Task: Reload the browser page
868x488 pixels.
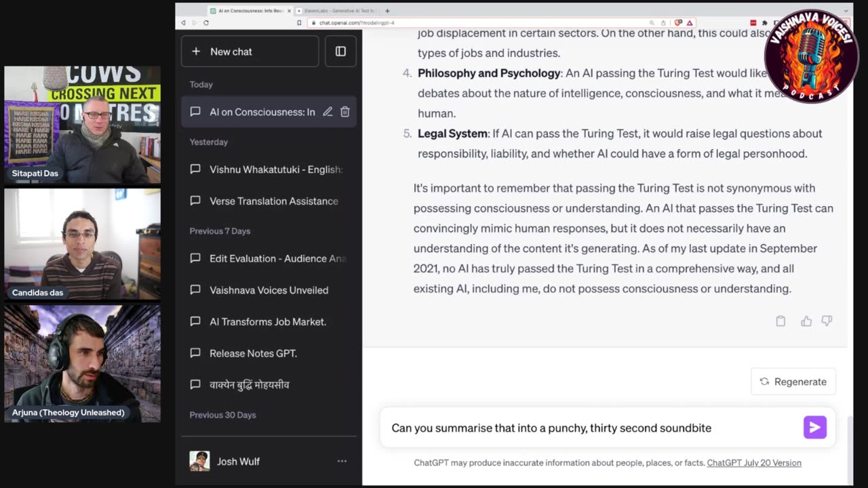Action: point(206,22)
